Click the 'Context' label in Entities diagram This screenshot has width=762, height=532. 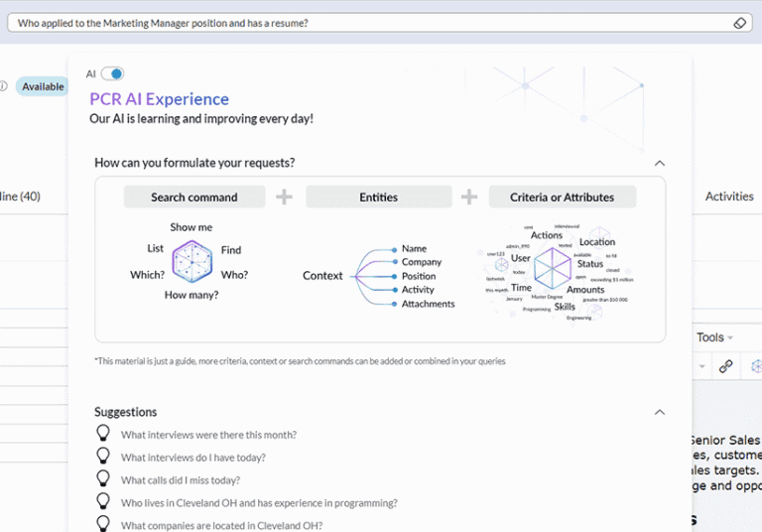click(x=322, y=276)
